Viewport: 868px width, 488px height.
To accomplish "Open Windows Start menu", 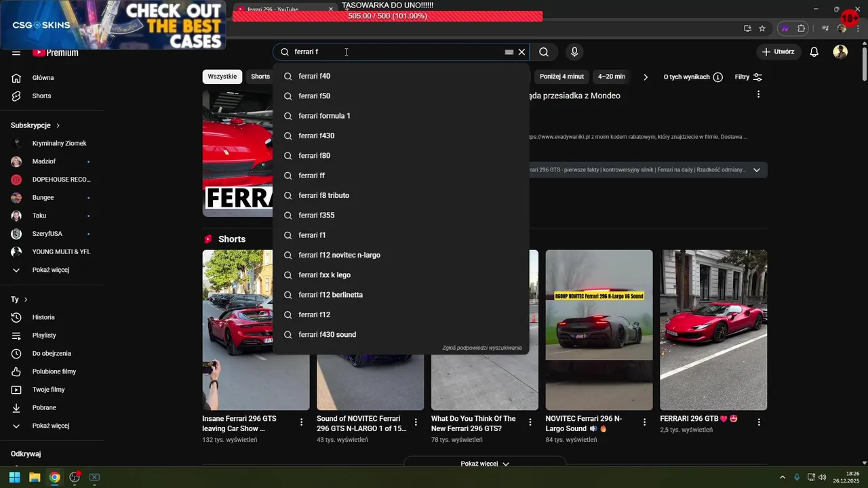I will [14, 477].
